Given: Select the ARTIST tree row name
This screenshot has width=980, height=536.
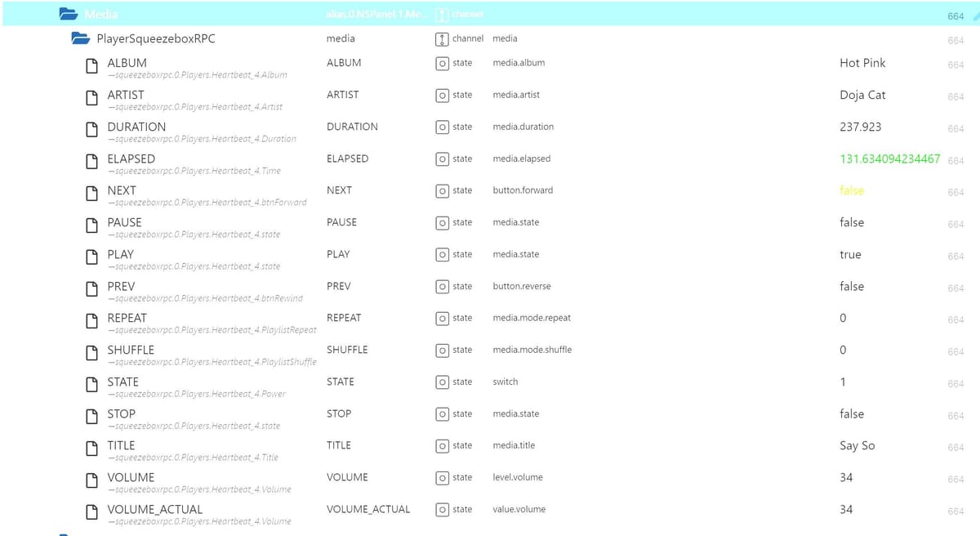Looking at the screenshot, I should point(126,95).
